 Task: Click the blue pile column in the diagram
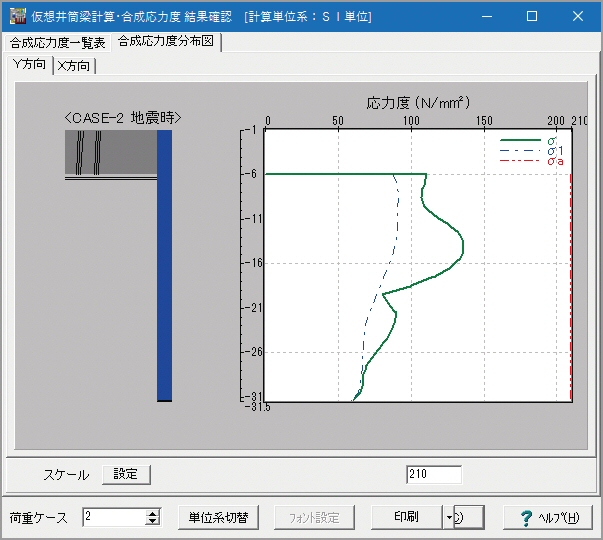coord(165,265)
